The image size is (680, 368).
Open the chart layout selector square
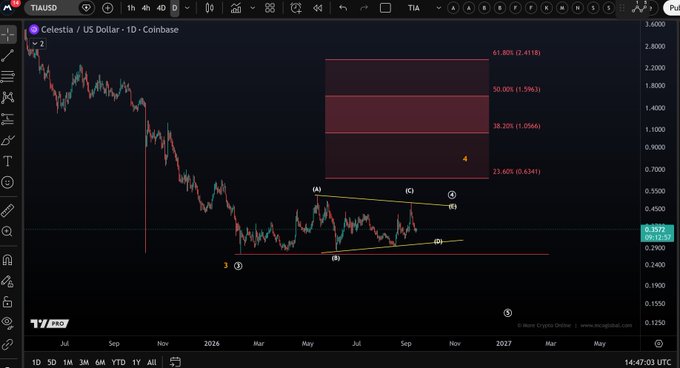point(385,8)
